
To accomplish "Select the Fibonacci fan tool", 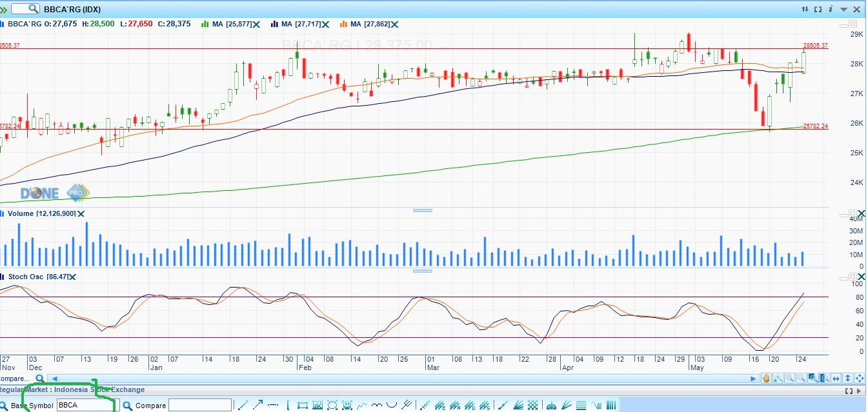I will pyautogui.click(x=566, y=405).
